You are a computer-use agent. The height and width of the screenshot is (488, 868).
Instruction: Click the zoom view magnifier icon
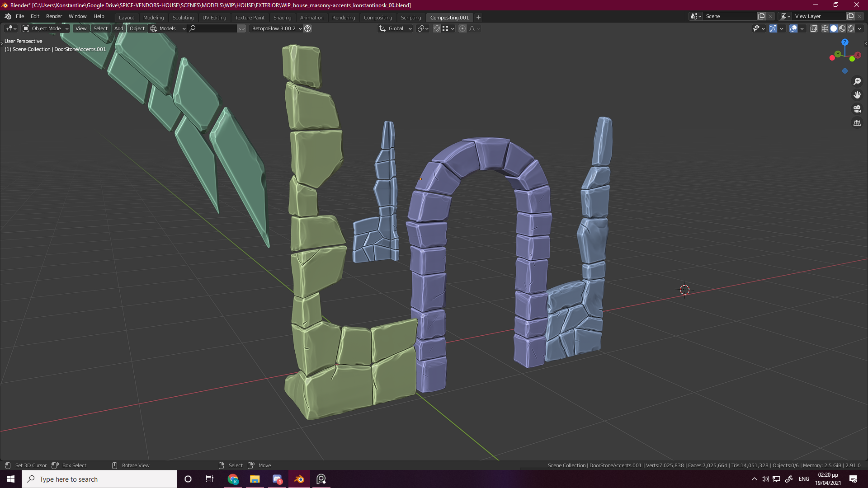pos(857,81)
